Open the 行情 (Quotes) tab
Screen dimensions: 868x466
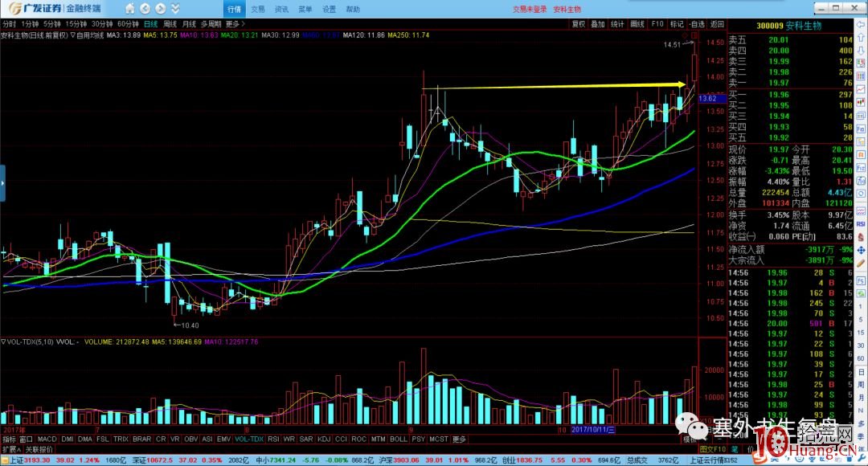[x=234, y=9]
